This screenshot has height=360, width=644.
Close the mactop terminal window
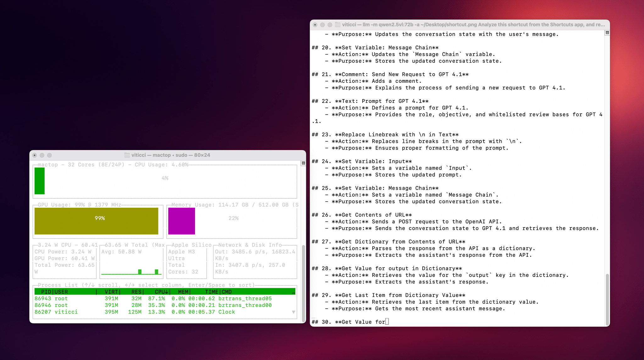point(35,155)
